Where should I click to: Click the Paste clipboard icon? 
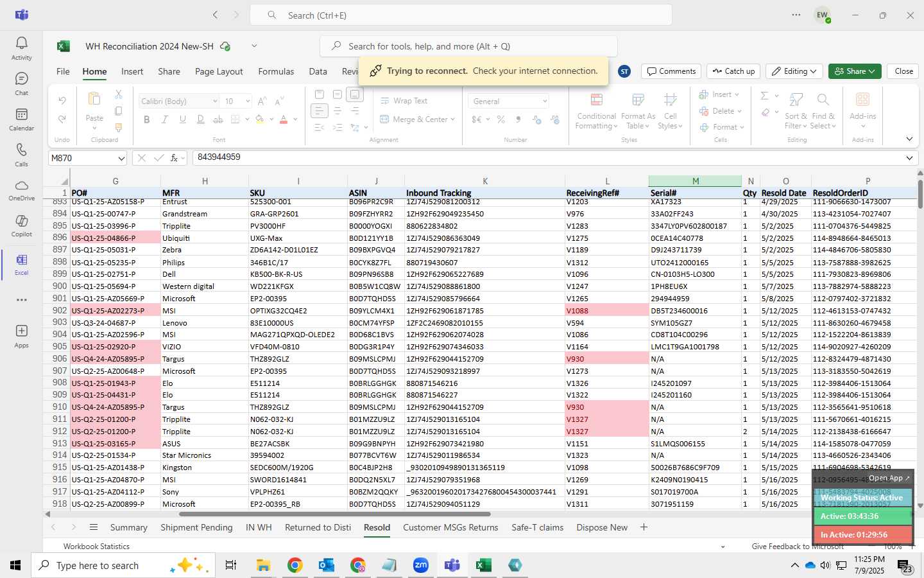(94, 99)
